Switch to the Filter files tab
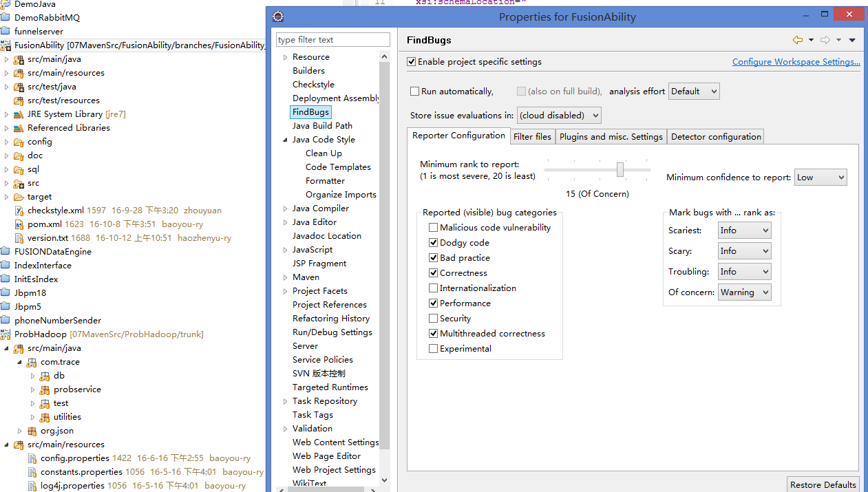 coord(533,137)
